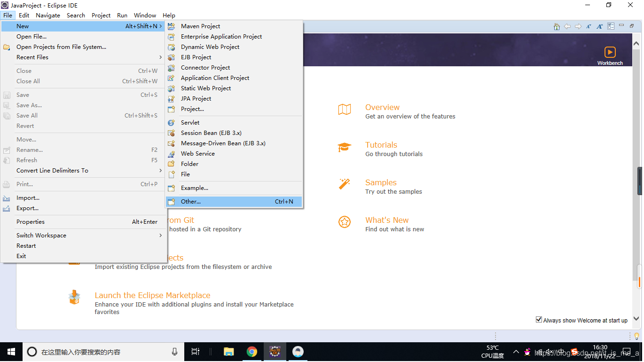
Task: Create a Session Bean (EJB 3.x)
Action: 234,133
